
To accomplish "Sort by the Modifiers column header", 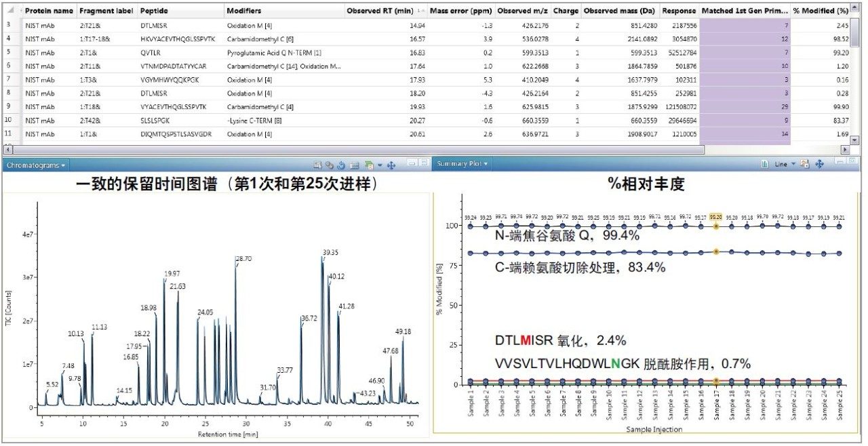I will 284,11.
